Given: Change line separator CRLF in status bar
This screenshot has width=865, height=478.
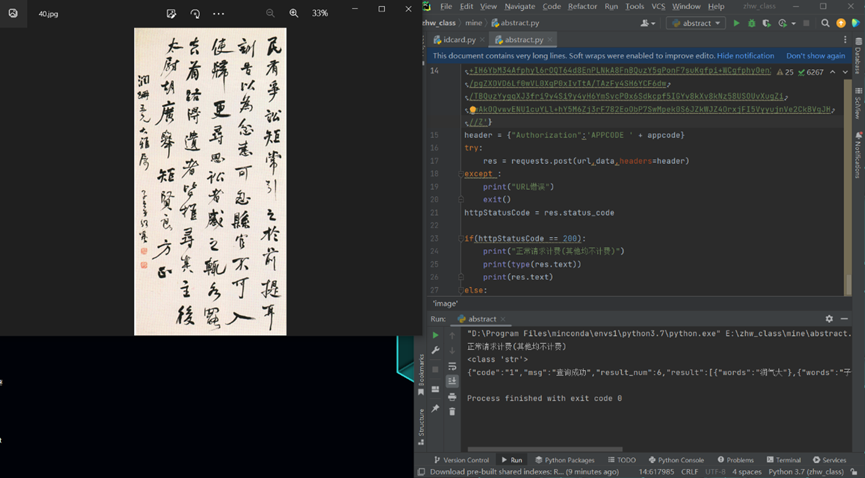Looking at the screenshot, I should pos(690,471).
